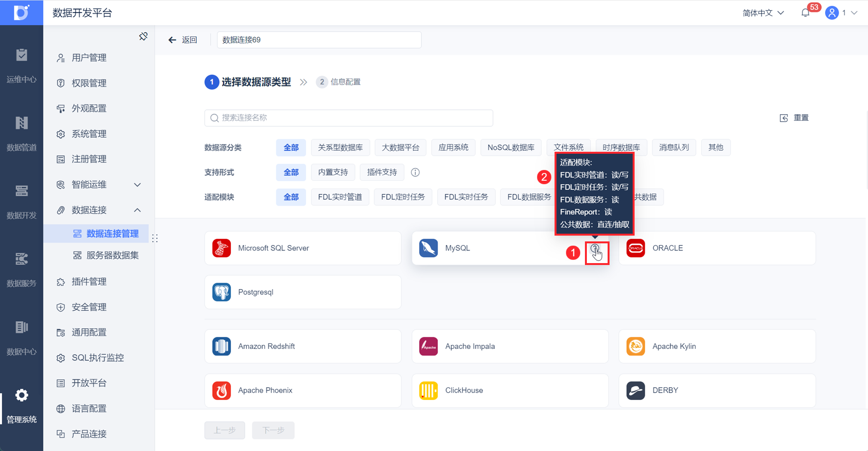The image size is (868, 451).
Task: Open the notification bell
Action: pos(805,13)
